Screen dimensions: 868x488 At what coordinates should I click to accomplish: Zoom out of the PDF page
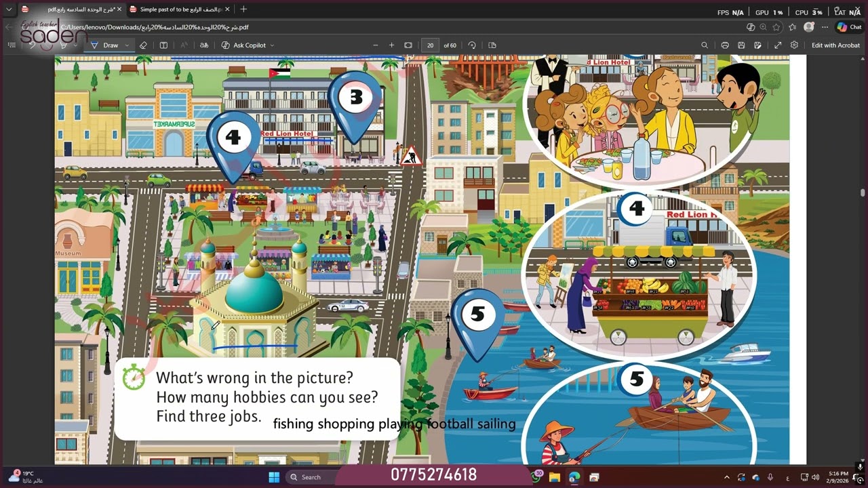tap(376, 45)
